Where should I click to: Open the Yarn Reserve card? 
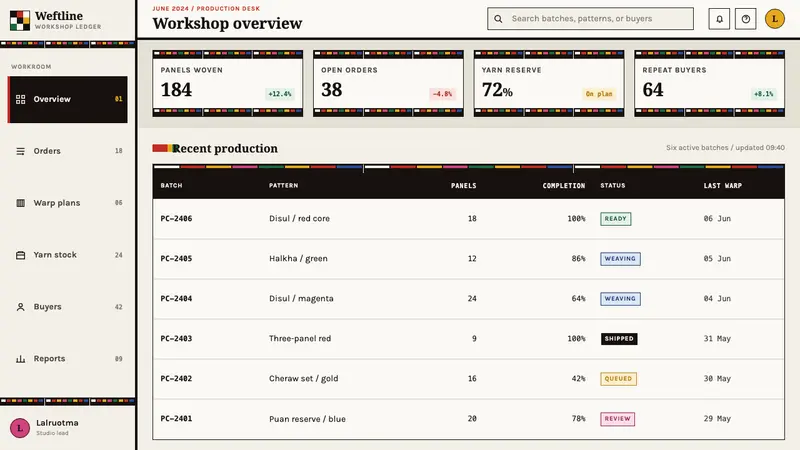pyautogui.click(x=549, y=84)
